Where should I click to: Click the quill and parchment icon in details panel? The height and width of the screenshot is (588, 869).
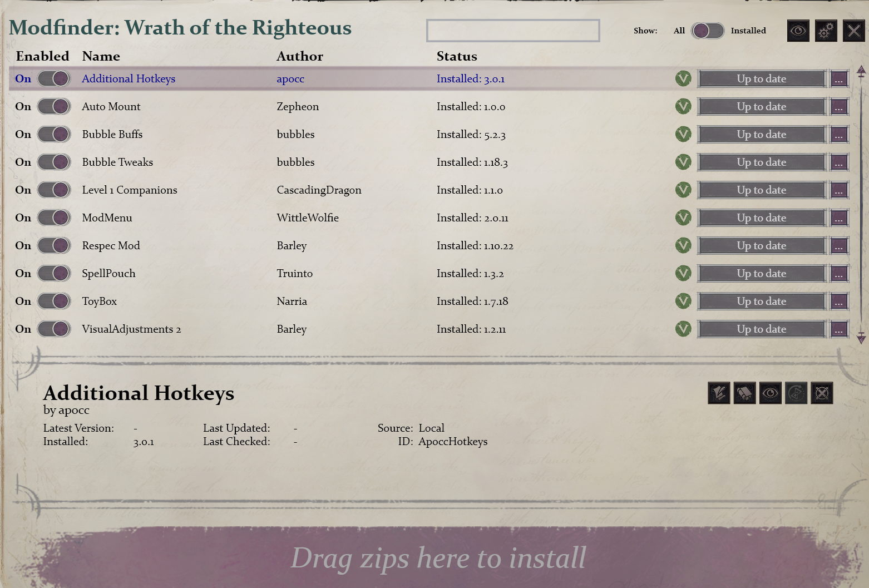coord(719,393)
